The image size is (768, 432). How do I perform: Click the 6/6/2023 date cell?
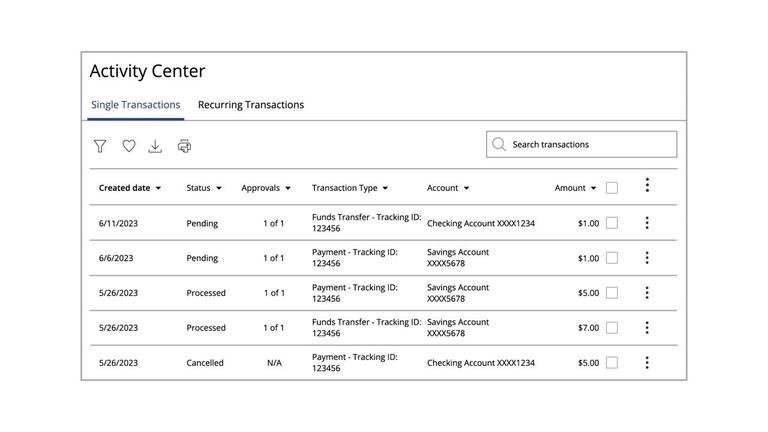(x=116, y=258)
